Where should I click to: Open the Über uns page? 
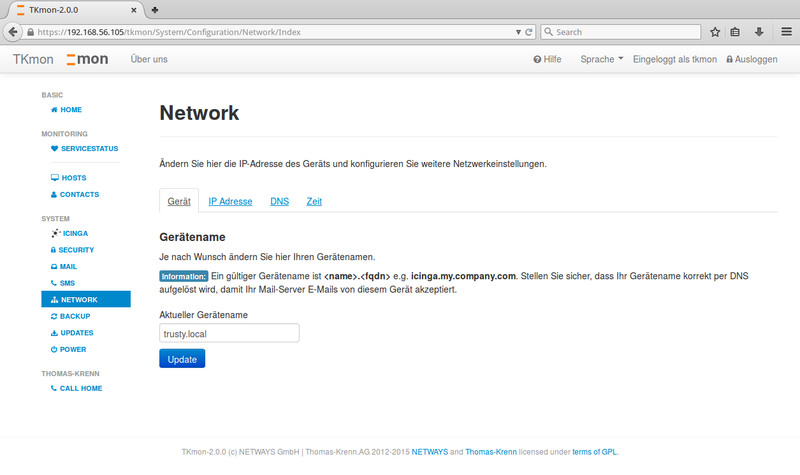pyautogui.click(x=149, y=59)
